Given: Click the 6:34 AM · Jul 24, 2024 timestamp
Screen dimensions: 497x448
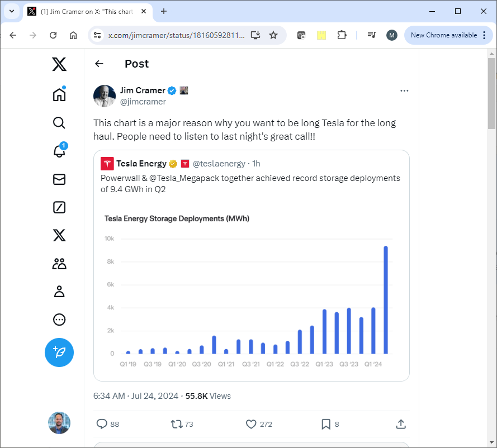Looking at the screenshot, I should tap(136, 396).
